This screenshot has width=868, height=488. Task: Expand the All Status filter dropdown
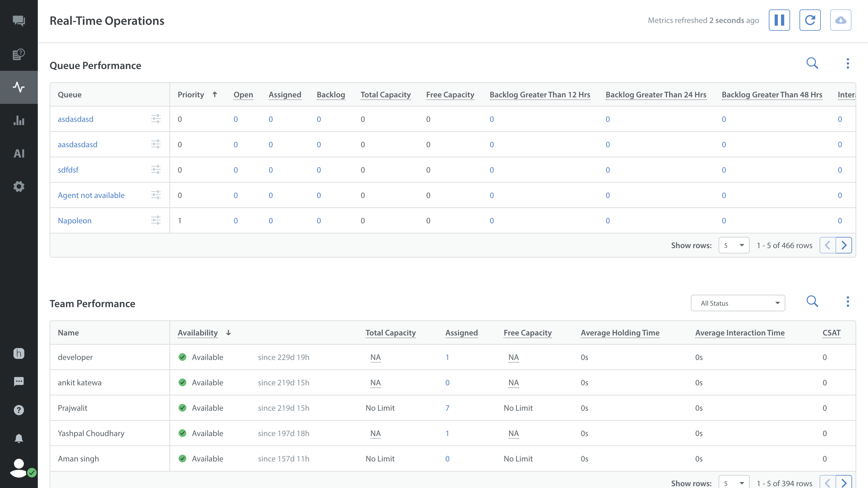tap(738, 303)
